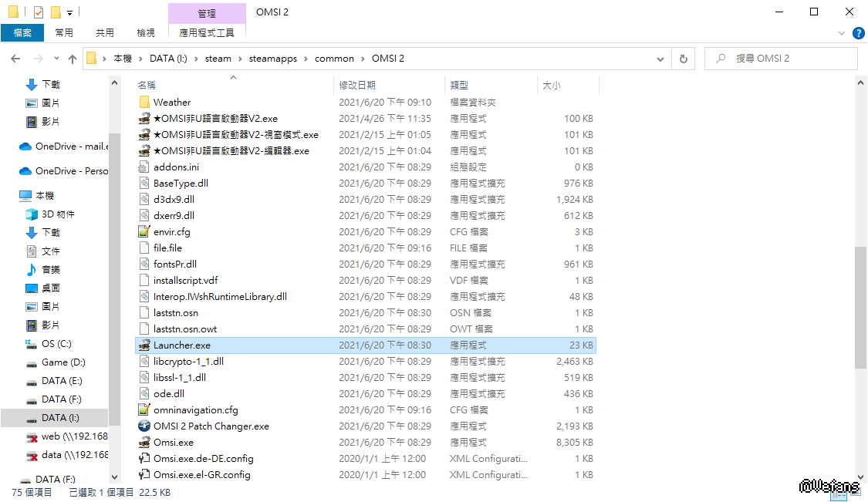Click the addons.ini settings file icon
Viewport: 868px width, 502px height.
pos(144,167)
